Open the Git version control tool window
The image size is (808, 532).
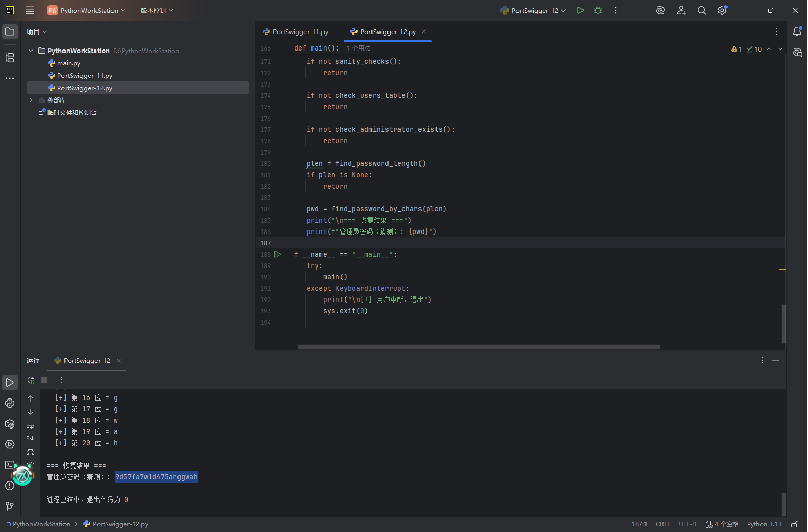[x=10, y=506]
